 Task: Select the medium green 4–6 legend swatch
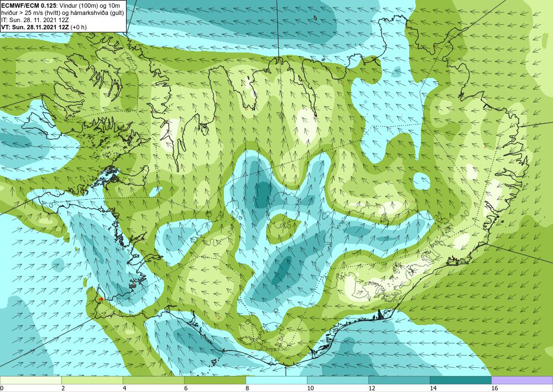(153, 380)
